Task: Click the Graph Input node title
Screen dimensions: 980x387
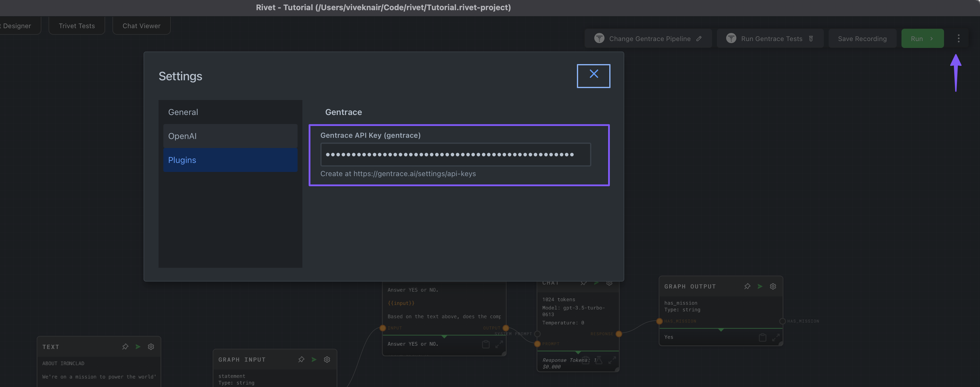Action: 242,360
